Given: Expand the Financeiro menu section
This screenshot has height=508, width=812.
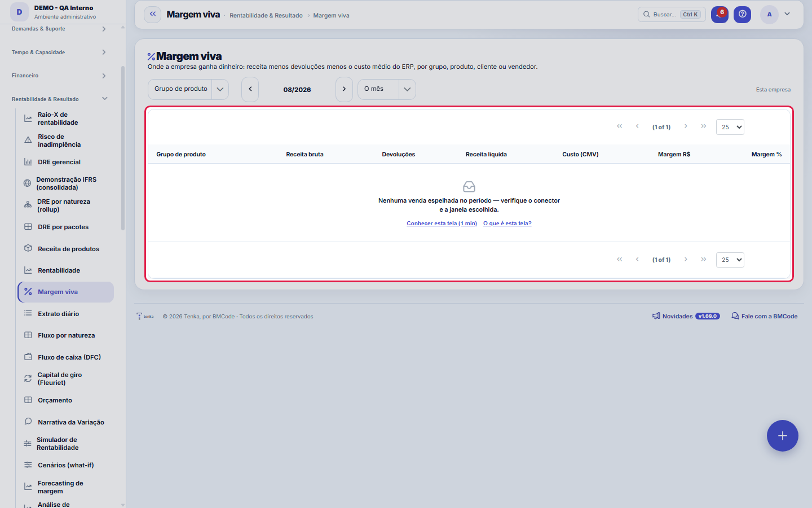Looking at the screenshot, I should click(59, 76).
